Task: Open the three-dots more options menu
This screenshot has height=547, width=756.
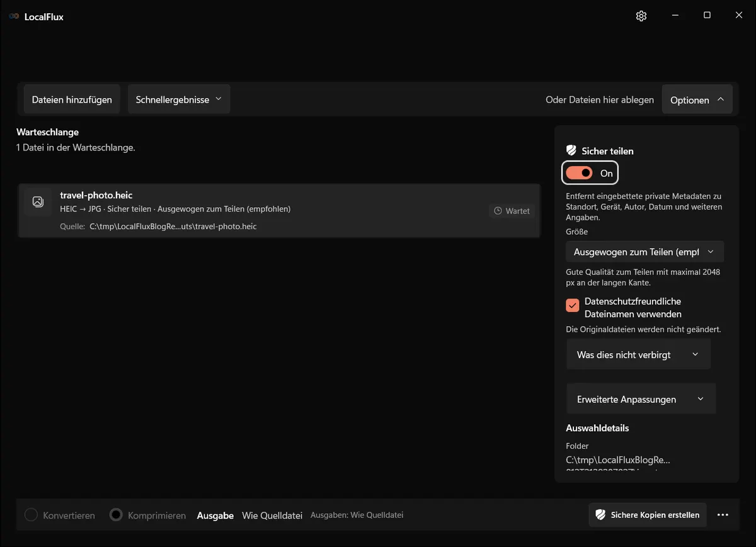Action: click(x=723, y=515)
